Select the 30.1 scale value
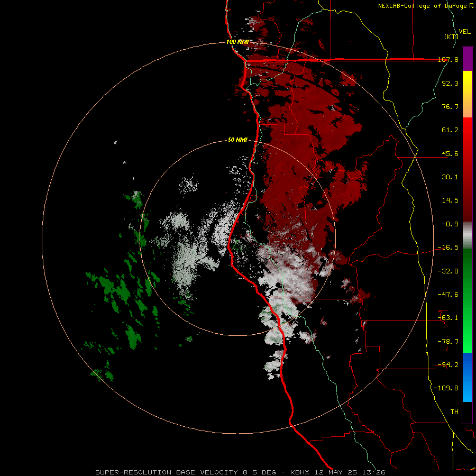Viewport: 476px width, 476px height. point(450,177)
